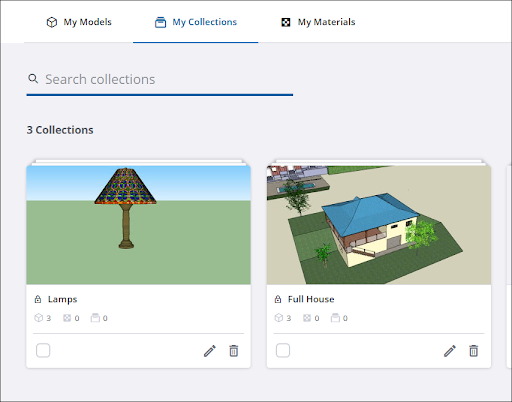This screenshot has width=512, height=402.
Task: Switch to the My Models tab
Action: 79,22
